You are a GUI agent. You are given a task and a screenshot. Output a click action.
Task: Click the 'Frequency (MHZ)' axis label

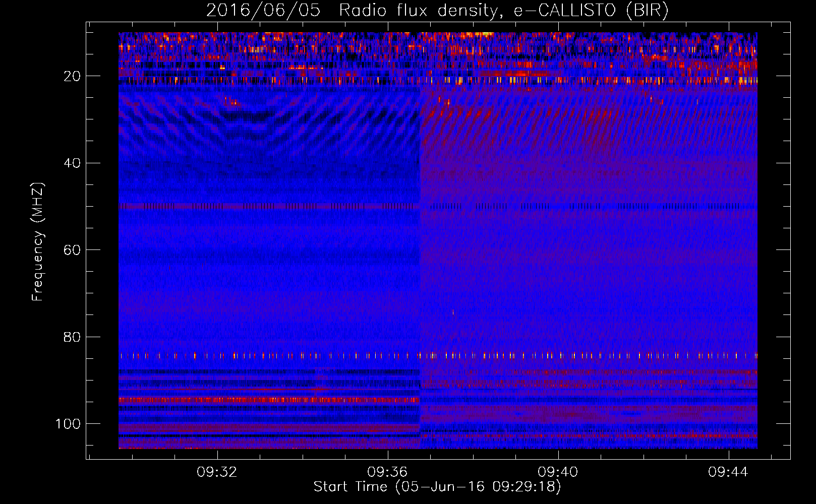coord(38,242)
